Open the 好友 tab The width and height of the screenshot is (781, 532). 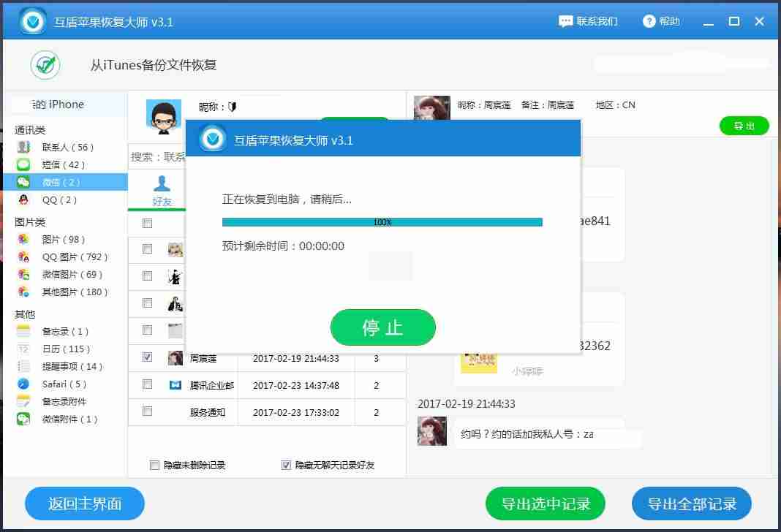click(162, 191)
